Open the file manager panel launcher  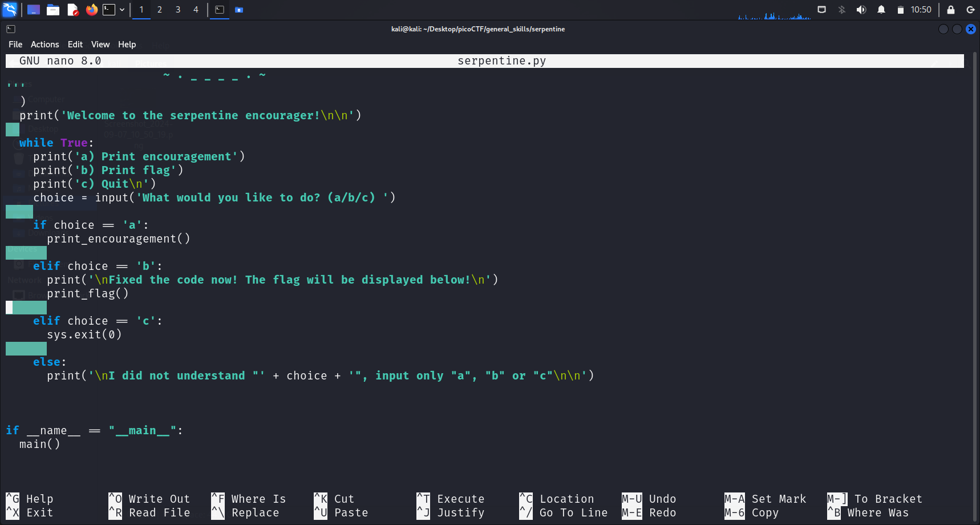click(x=53, y=10)
